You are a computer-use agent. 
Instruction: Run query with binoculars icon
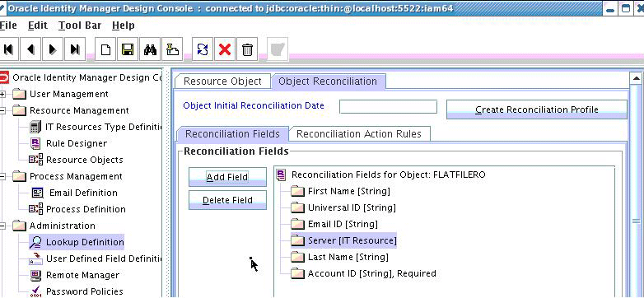tap(150, 49)
